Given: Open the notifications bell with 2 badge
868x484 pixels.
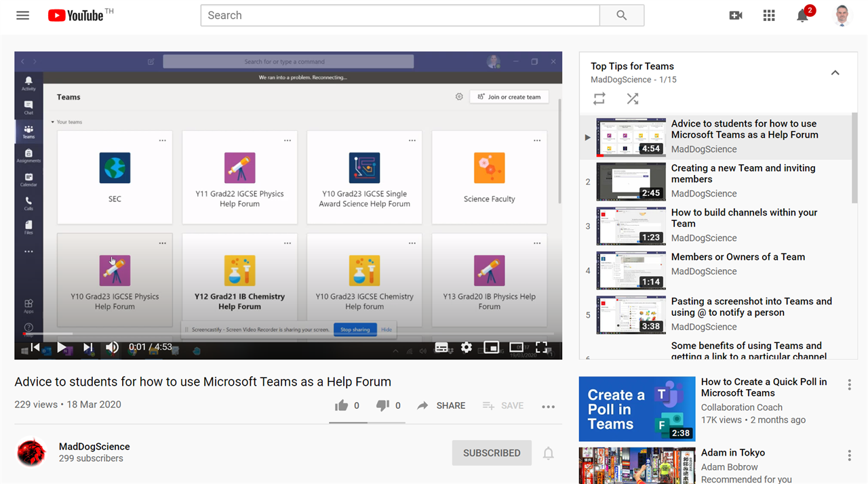Looking at the screenshot, I should [803, 15].
